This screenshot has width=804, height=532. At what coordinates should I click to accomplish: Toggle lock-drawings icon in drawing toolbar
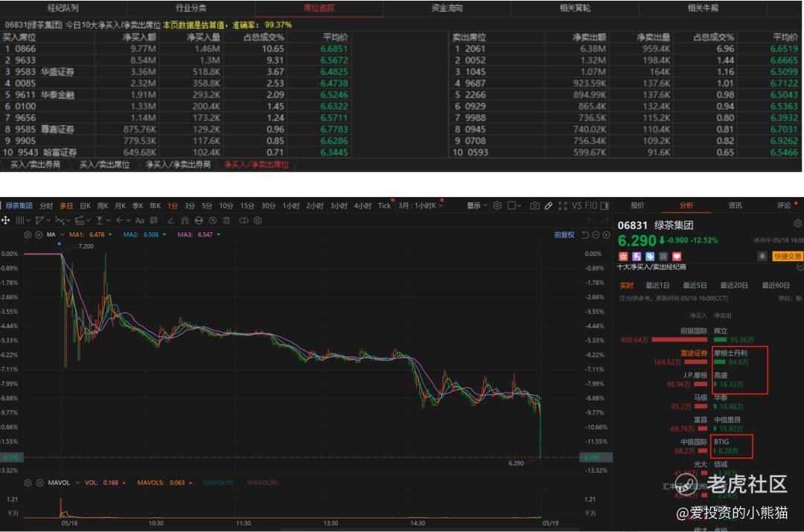tap(199, 220)
